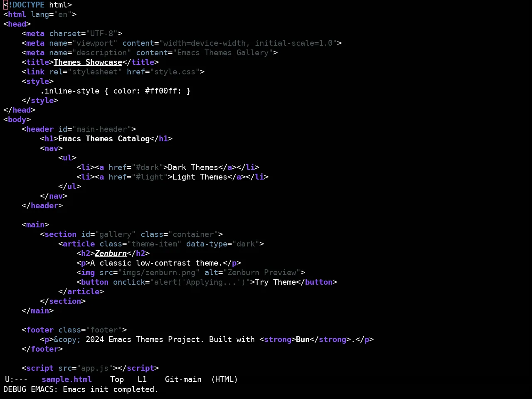This screenshot has width=532, height=399.
Task: Click the opening body tag
Action: tap(17, 120)
